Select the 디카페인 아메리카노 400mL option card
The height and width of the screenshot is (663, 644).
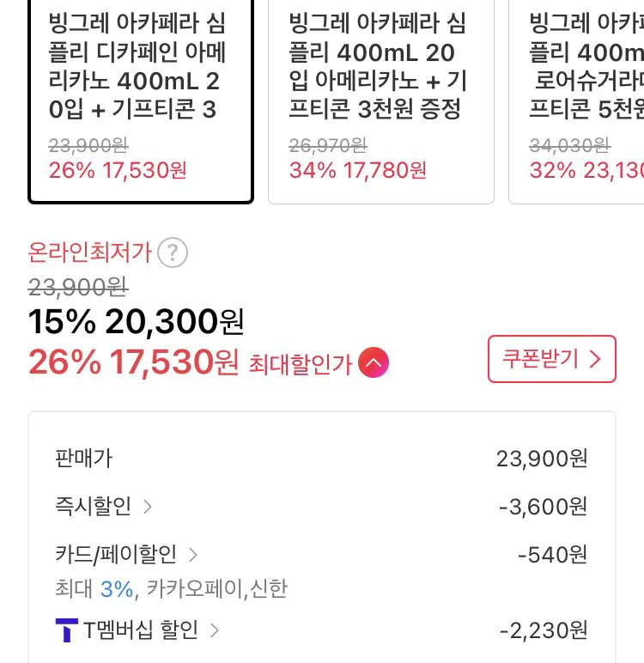tap(141, 101)
